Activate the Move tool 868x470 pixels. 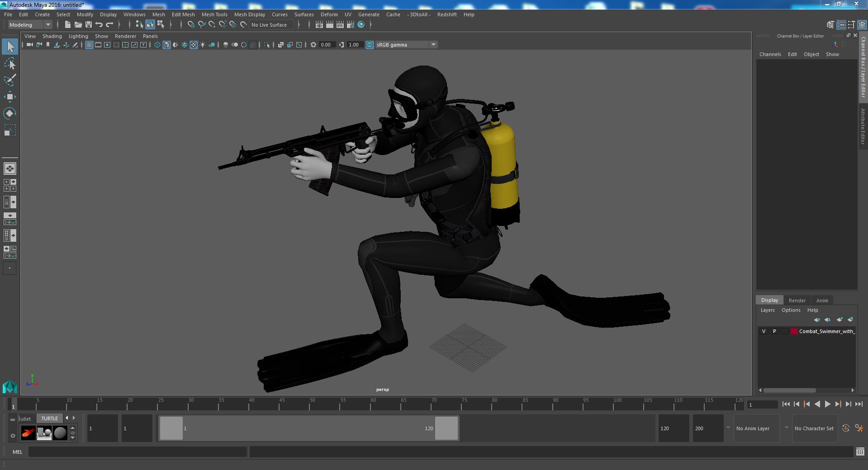coord(10,97)
